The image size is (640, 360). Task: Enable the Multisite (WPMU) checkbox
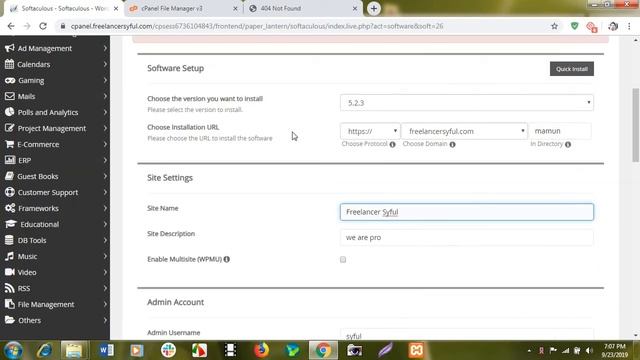click(343, 260)
